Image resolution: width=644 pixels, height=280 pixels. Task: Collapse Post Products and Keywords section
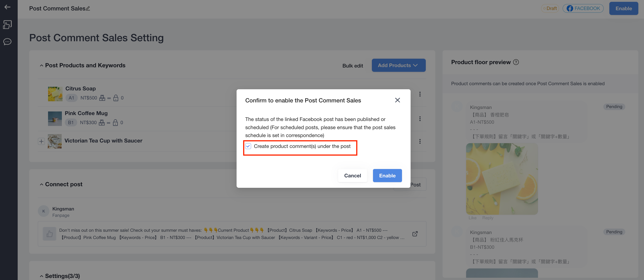[41, 65]
